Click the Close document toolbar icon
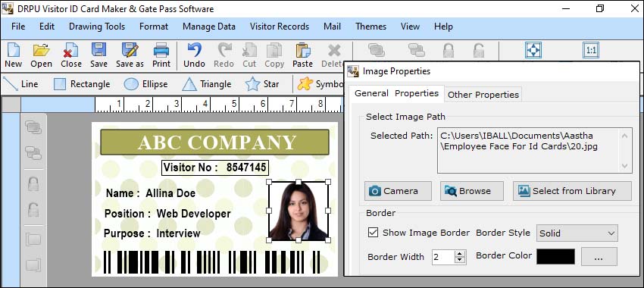 click(71, 55)
